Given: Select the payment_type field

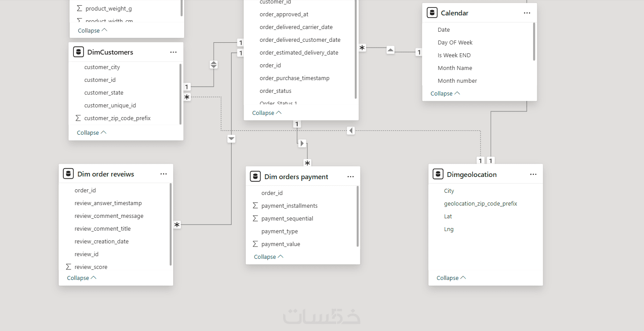Looking at the screenshot, I should coord(280,231).
